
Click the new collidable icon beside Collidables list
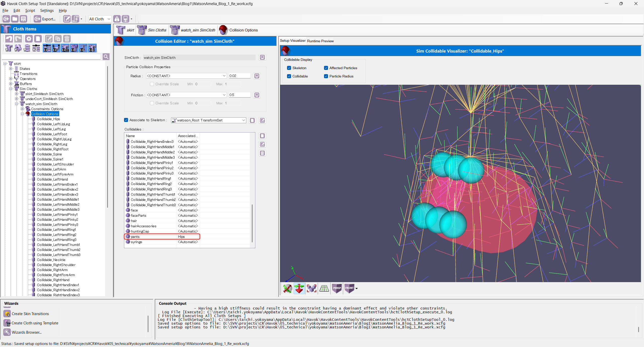[262, 136]
